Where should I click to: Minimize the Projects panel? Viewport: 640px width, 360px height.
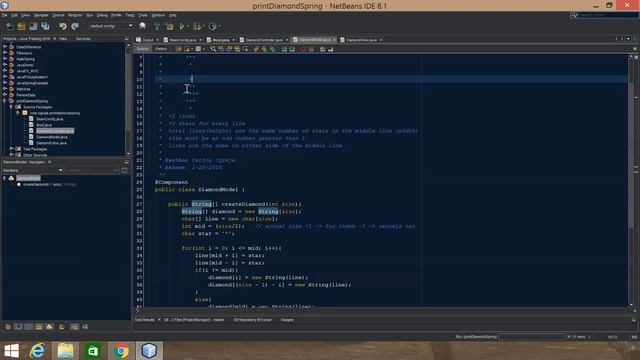[127, 39]
